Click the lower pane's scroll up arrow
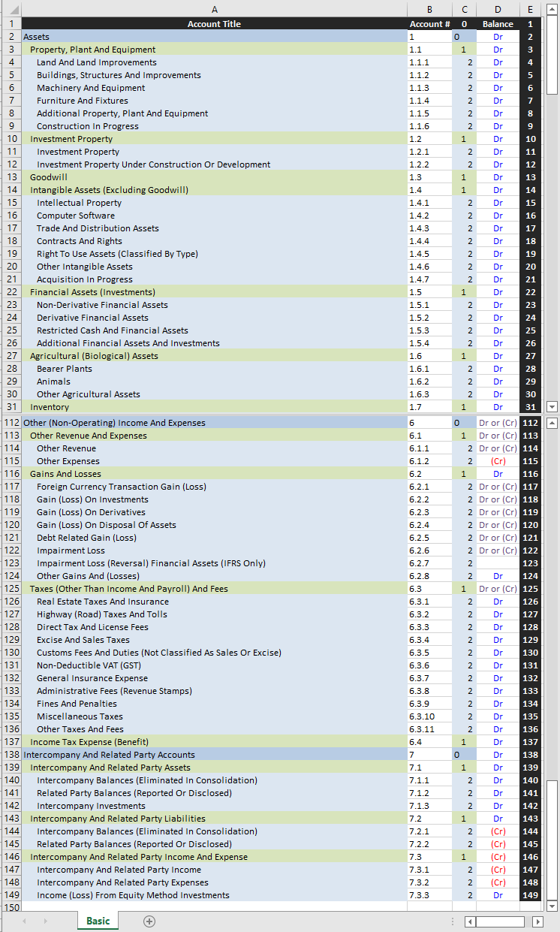 (x=553, y=423)
